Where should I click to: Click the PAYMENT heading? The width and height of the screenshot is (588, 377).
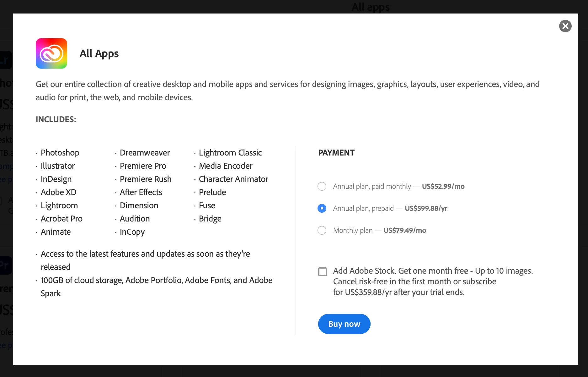(x=336, y=153)
